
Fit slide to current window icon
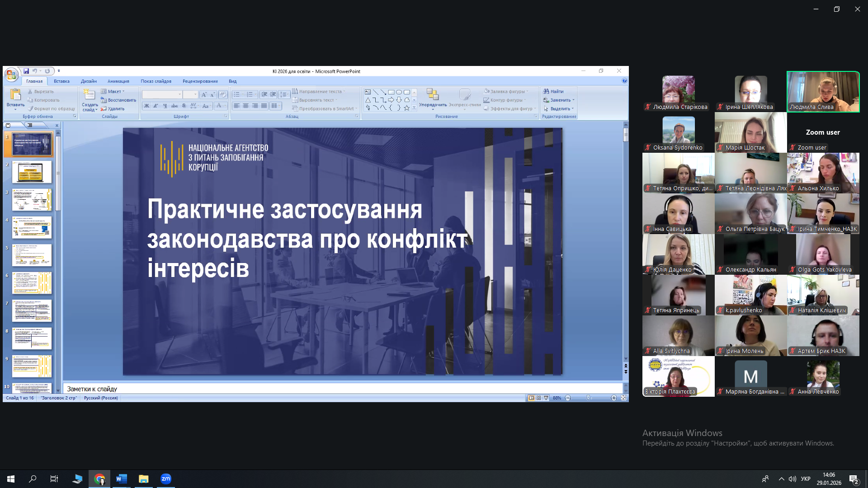pos(623,398)
